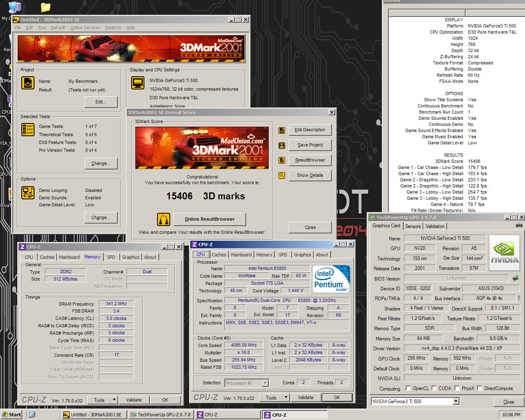Click the front CPU-Z window title icon
The image size is (525, 420).
194,244
